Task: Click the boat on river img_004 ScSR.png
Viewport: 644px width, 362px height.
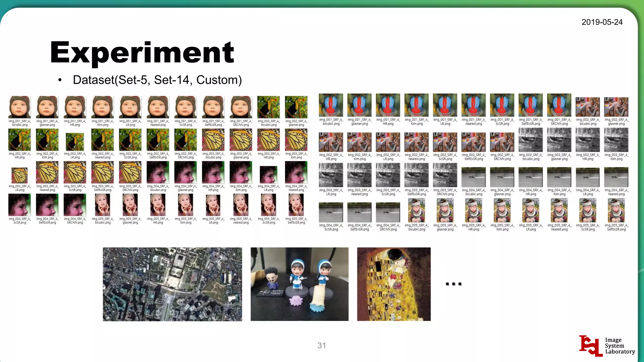Action: click(x=331, y=212)
